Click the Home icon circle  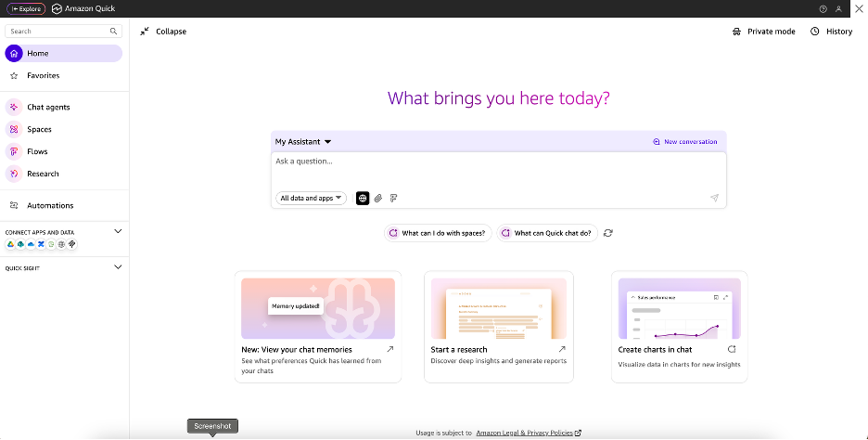point(14,53)
